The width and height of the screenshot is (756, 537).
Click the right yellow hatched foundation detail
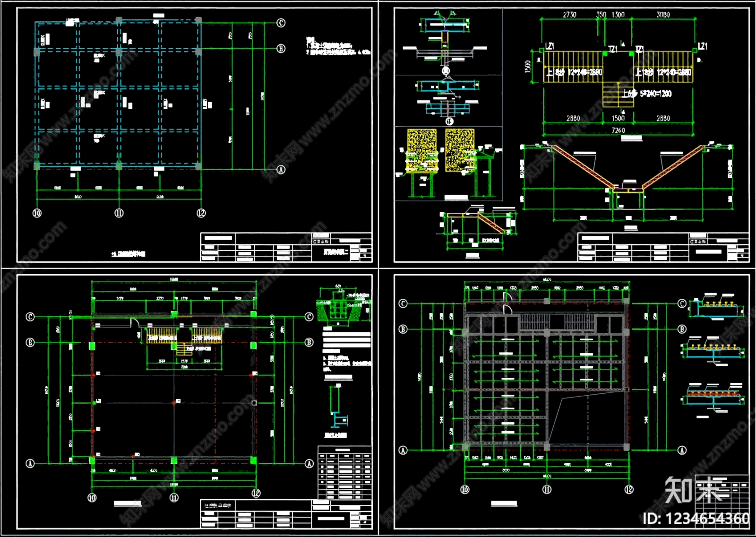(460, 150)
